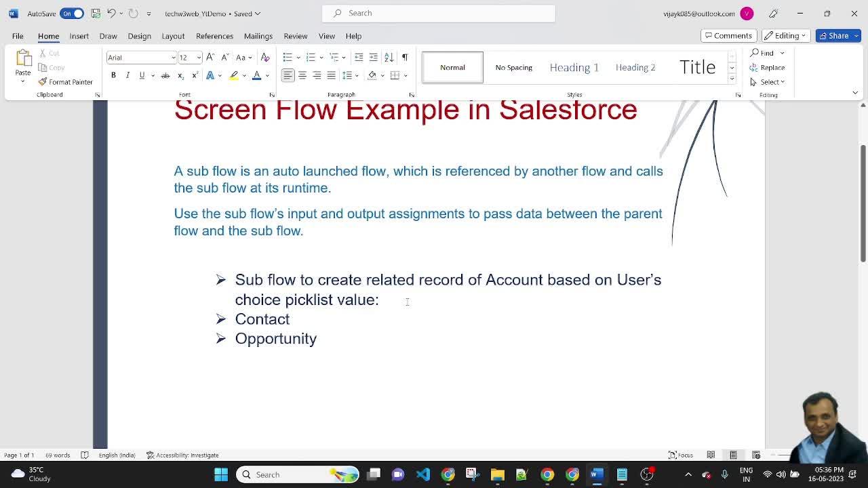Image resolution: width=868 pixels, height=488 pixels.
Task: Click the Increase Indent icon
Action: pos(373,58)
